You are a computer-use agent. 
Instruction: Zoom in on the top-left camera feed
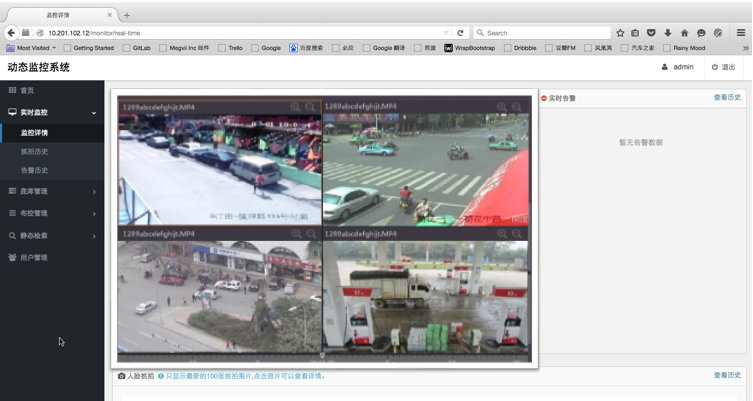(x=295, y=107)
